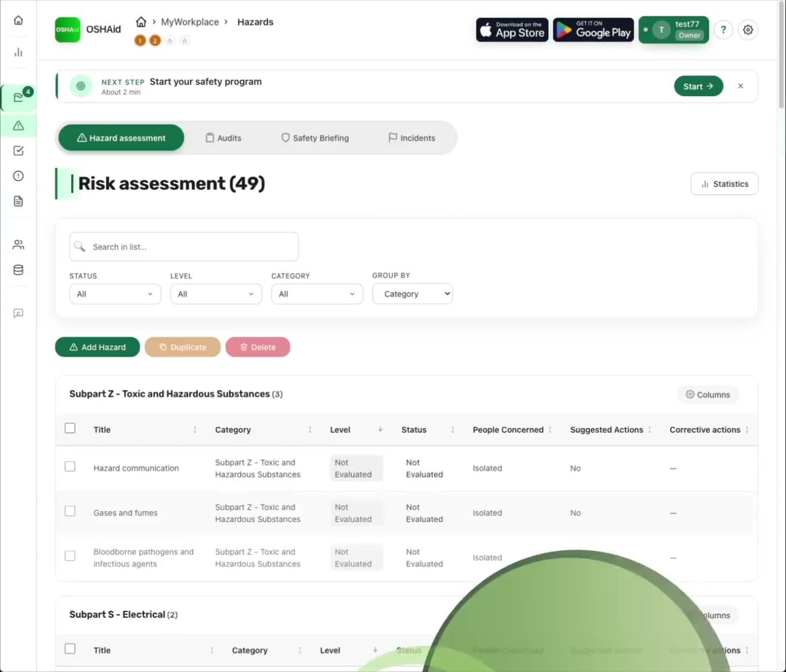Open the help question mark button
Screen dimensions: 786x672
(x=723, y=30)
